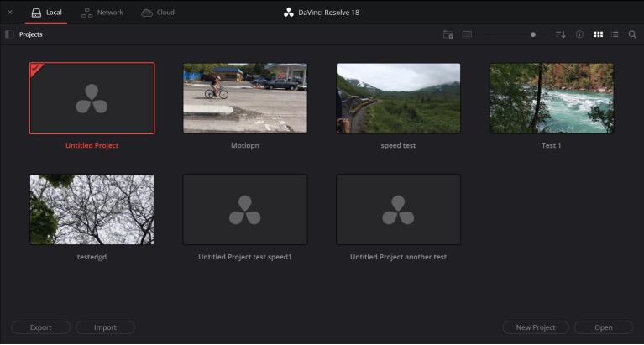This screenshot has height=345, width=644.
Task: Select the Test 1 project thumbnail
Action: coord(552,98)
